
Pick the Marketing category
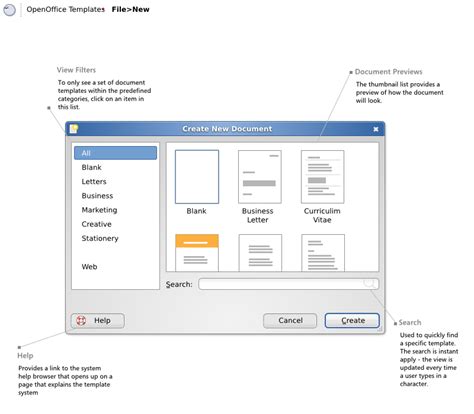pyautogui.click(x=99, y=210)
